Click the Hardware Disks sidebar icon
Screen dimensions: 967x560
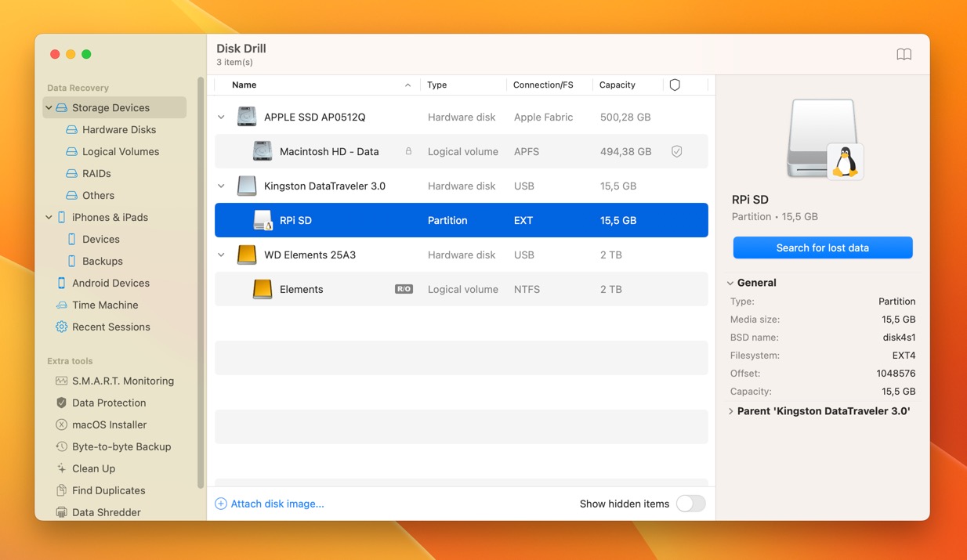pos(71,130)
